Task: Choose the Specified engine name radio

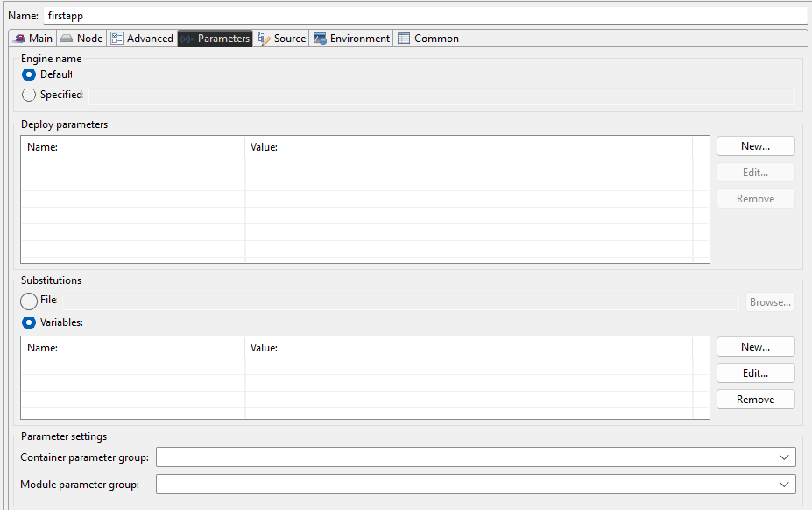Action: point(29,95)
